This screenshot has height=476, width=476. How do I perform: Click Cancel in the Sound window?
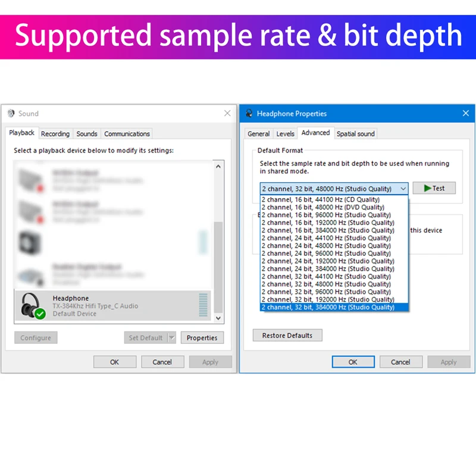(162, 362)
